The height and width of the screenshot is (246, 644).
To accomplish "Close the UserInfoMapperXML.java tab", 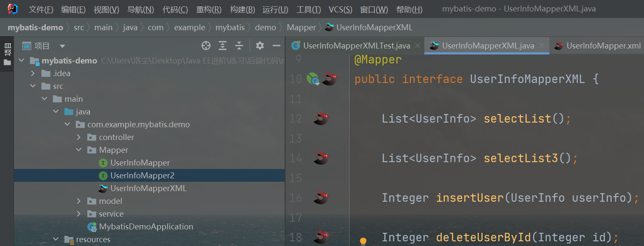I will tap(542, 46).
